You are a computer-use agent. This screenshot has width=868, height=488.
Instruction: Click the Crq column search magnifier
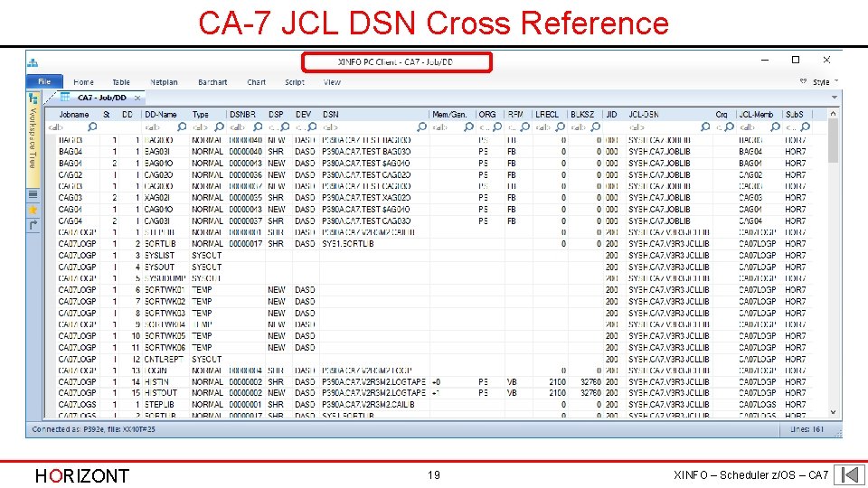(729, 127)
